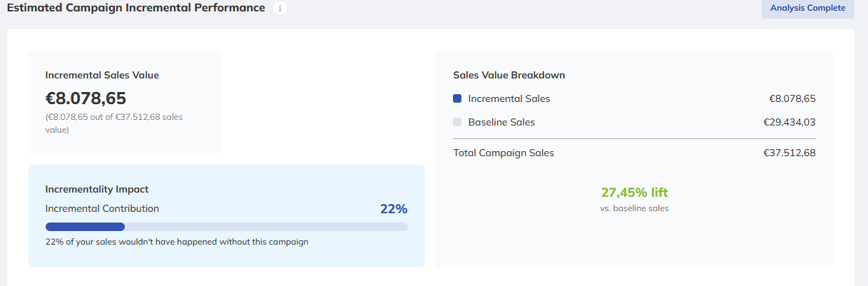
Task: Click the info icon beside the page title
Action: pyautogui.click(x=280, y=9)
